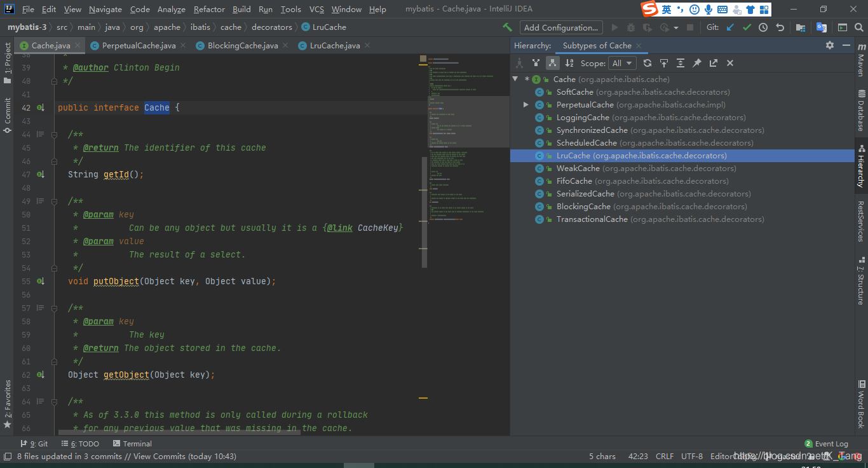The width and height of the screenshot is (868, 468).
Task: Click the Build Project hammer icon
Action: 507,27
